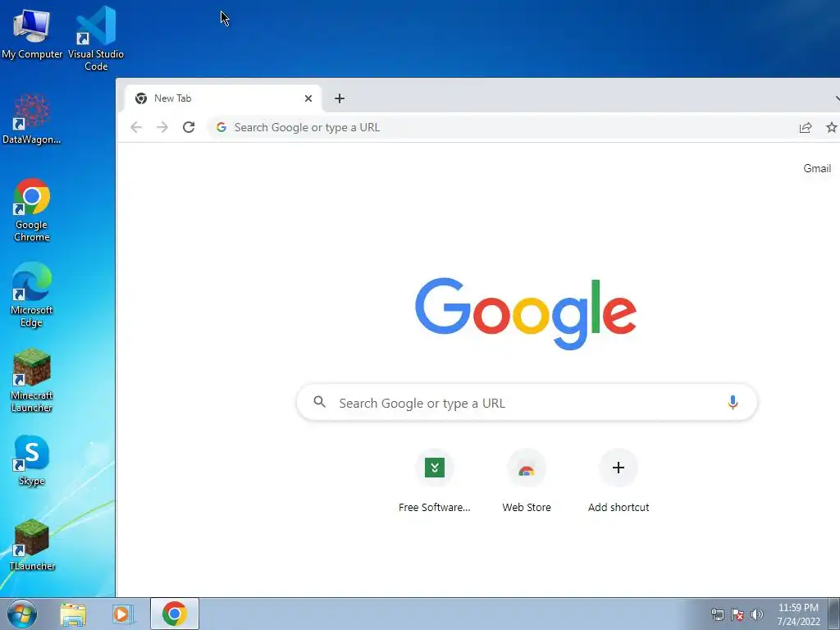Open My Computer desktop icon
The image size is (840, 630).
32,34
